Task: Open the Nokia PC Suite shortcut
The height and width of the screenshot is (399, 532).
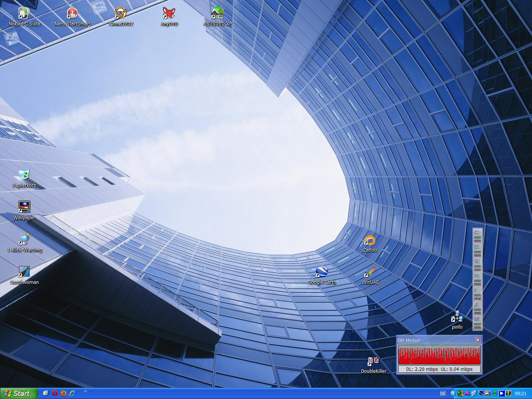Action: (x=24, y=14)
